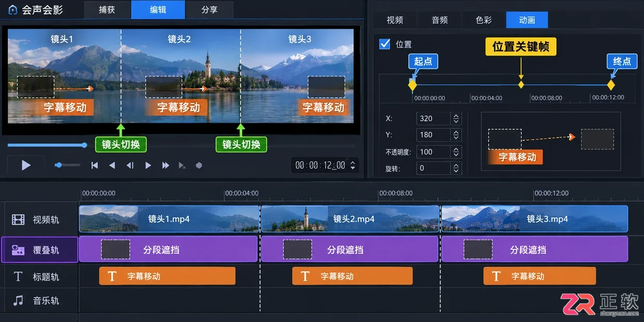
Task: Select the 覆叠轨 track label
Action: (46, 250)
